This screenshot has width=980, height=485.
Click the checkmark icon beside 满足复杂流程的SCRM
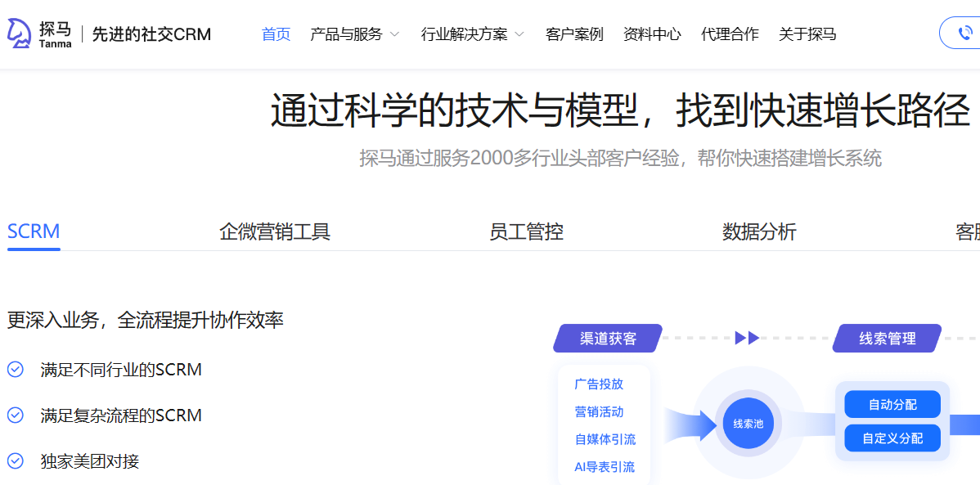coord(16,415)
